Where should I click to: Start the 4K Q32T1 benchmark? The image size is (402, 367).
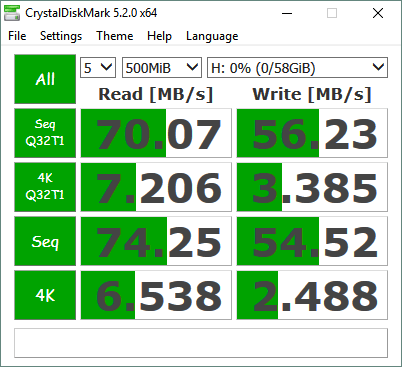coord(45,187)
